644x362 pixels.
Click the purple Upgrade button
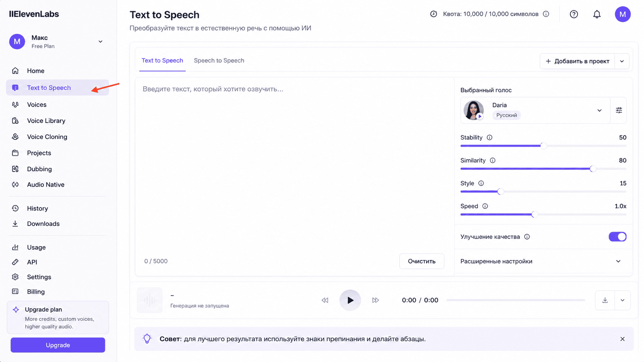[58, 345]
